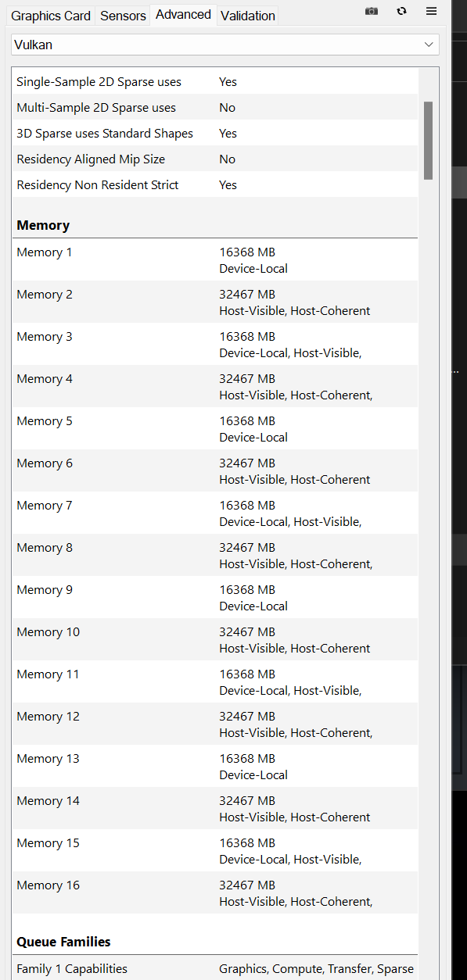Refresh GPU data with the refresh icon
The width and height of the screenshot is (467, 980).
click(x=401, y=11)
